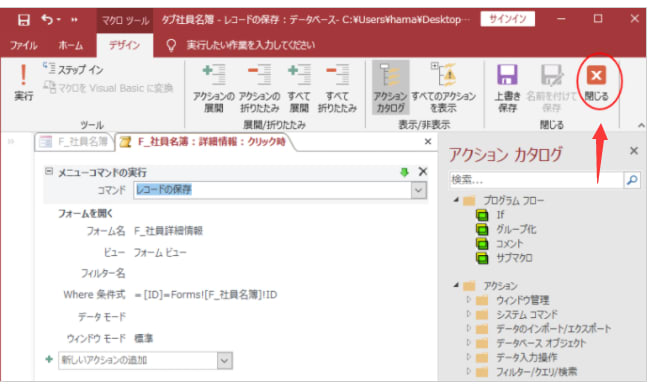Delete the メニューコマンドの実行 action with its X

[423, 171]
